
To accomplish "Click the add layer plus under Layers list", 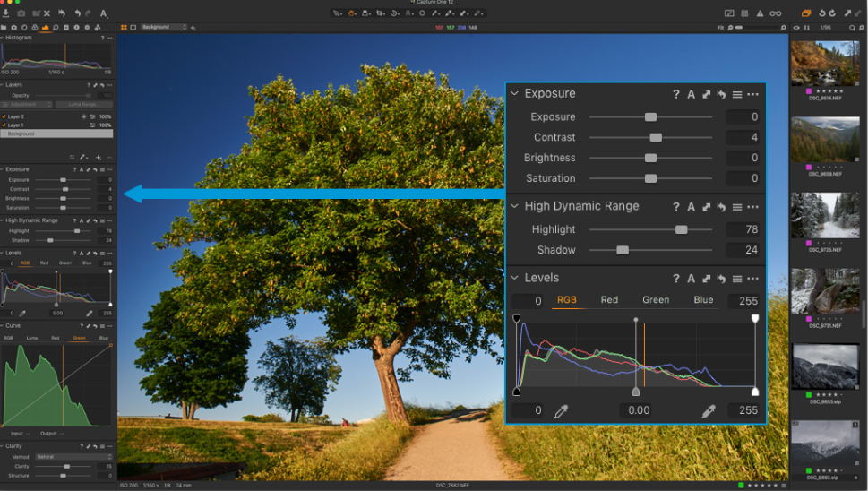I will 99,157.
